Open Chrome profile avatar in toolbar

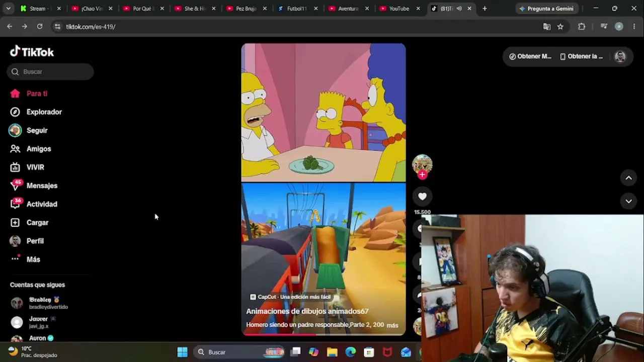tap(619, 27)
